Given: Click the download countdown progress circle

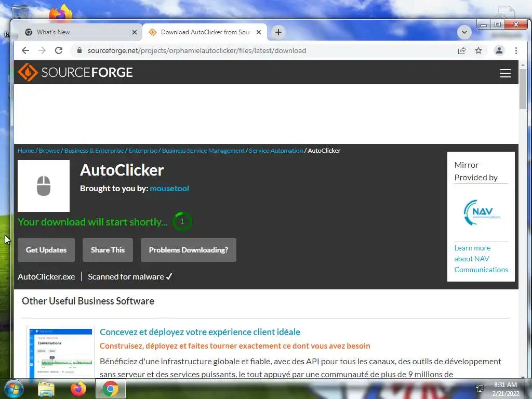Looking at the screenshot, I should point(182,221).
